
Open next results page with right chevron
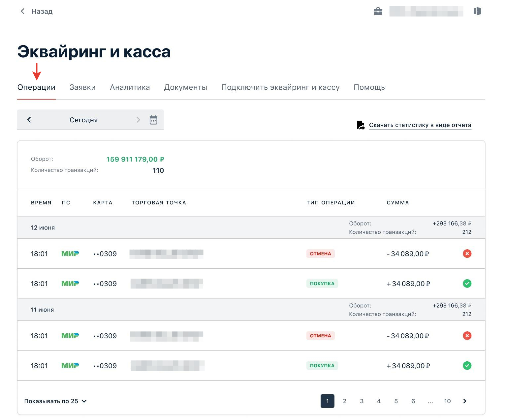click(465, 401)
